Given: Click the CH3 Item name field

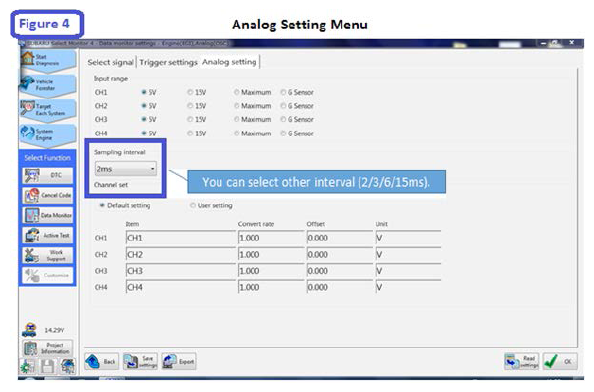Looking at the screenshot, I should (x=180, y=271).
